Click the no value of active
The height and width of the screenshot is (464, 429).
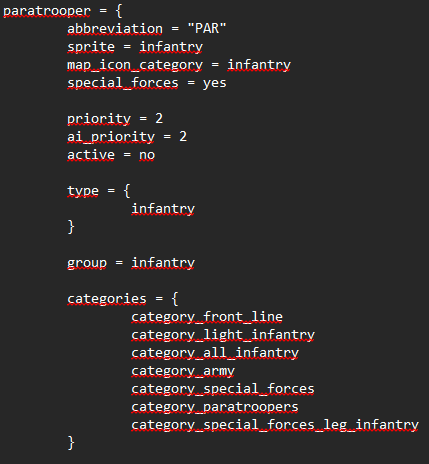coord(147,156)
